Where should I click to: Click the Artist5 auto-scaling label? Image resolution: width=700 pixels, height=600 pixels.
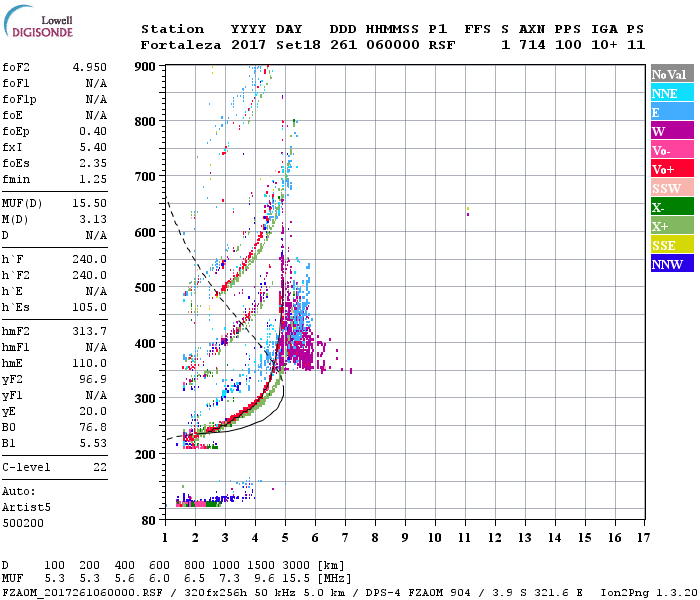pyautogui.click(x=26, y=508)
